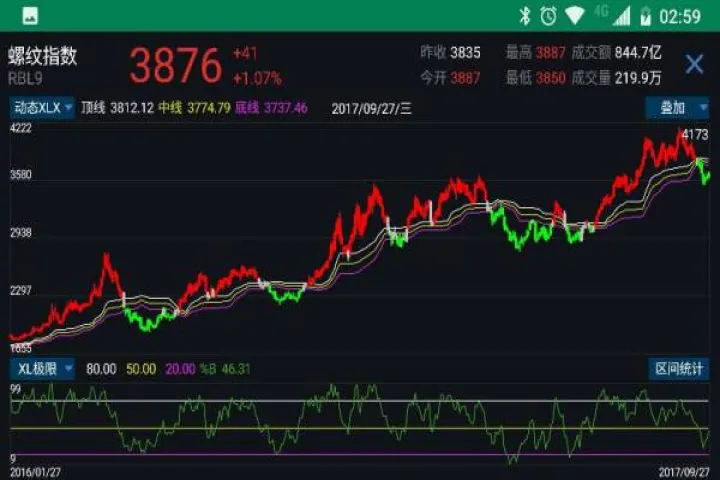The width and height of the screenshot is (720, 480).
Task: Tap the 4222 axis label
Action: (x=21, y=128)
